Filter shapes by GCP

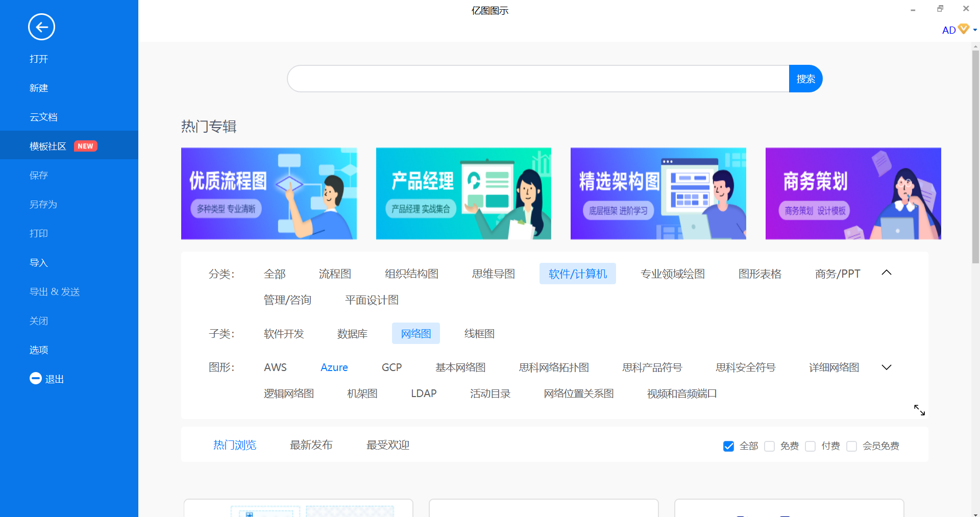coord(392,367)
